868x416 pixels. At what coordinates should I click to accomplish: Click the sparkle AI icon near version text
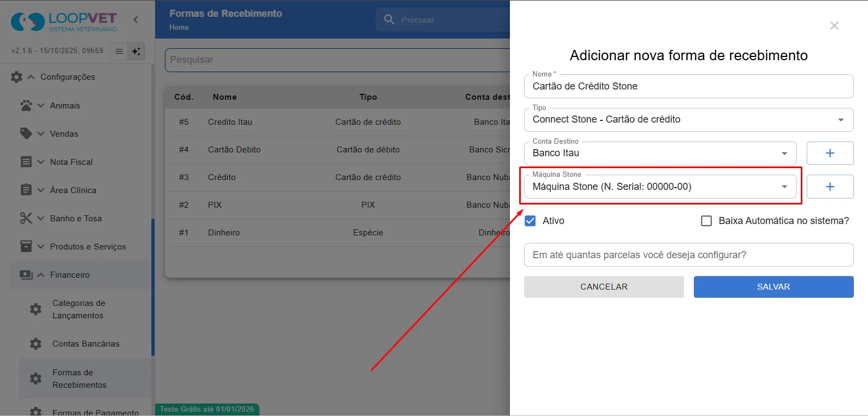[x=136, y=52]
